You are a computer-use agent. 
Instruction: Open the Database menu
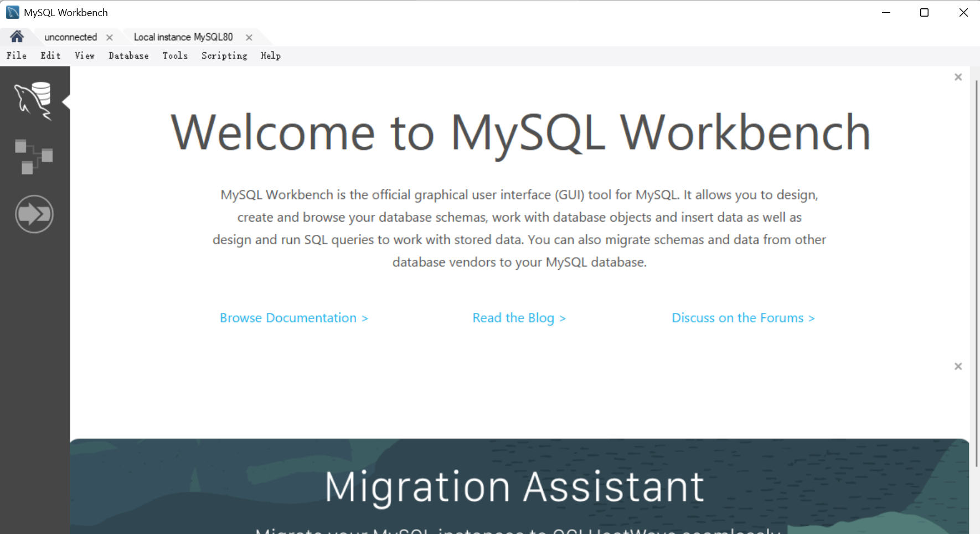(x=128, y=55)
